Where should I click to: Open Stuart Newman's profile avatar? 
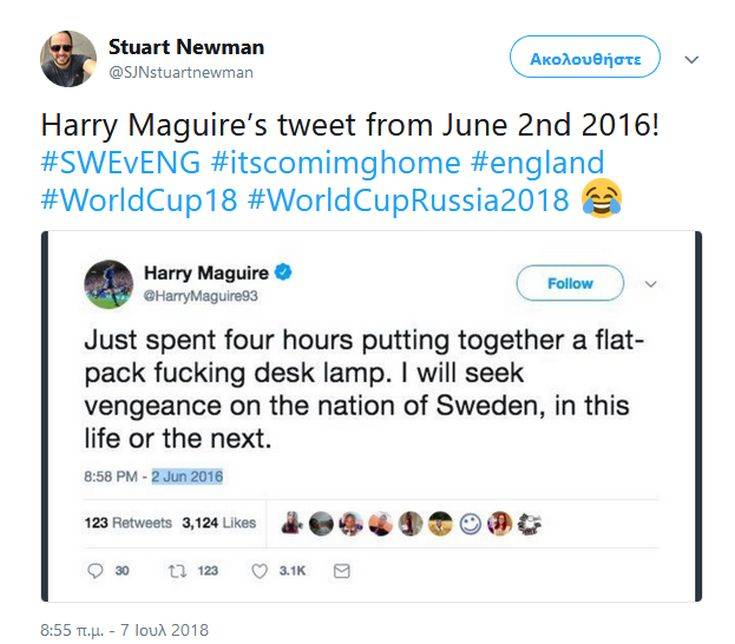(x=68, y=58)
